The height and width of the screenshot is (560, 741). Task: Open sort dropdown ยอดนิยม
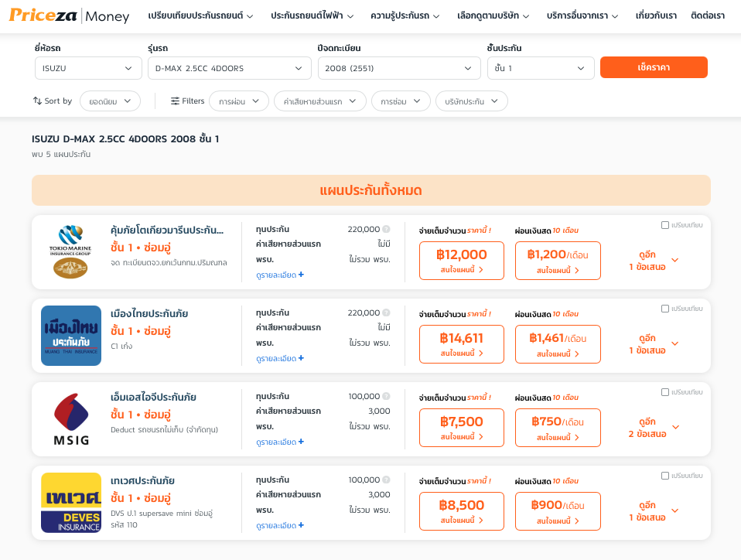pyautogui.click(x=110, y=101)
